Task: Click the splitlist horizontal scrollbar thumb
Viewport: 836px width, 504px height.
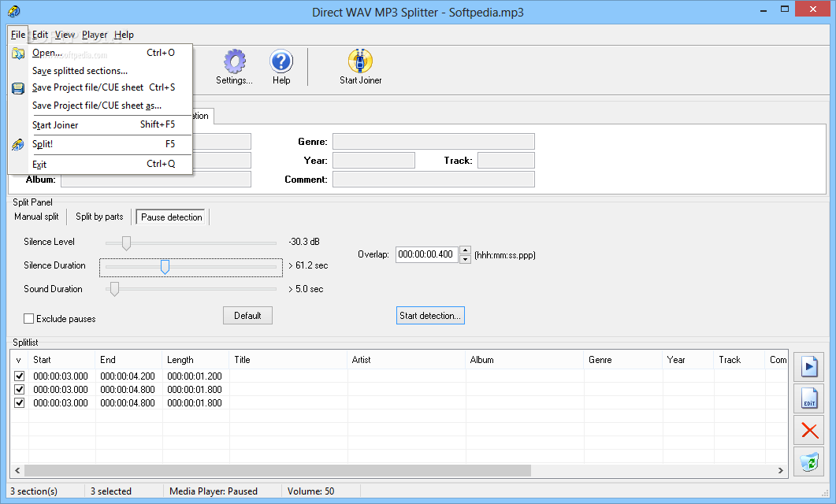Action: pos(278,470)
